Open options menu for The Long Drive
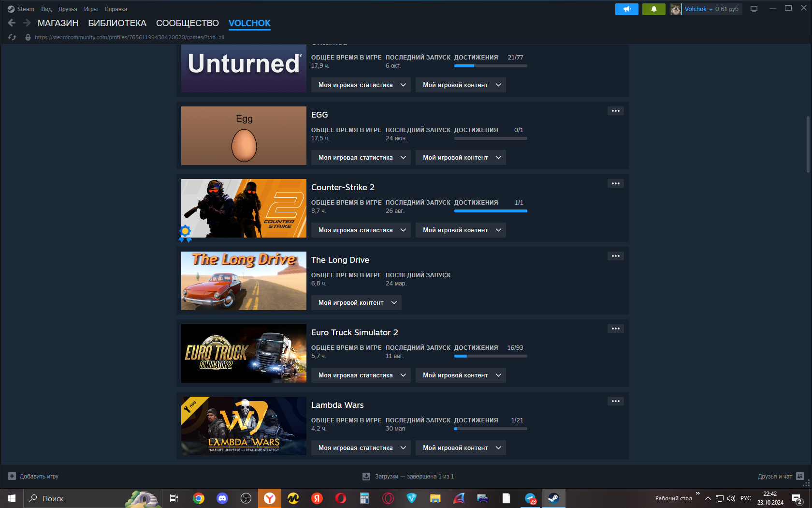Viewport: 812px width, 508px height. tap(616, 256)
